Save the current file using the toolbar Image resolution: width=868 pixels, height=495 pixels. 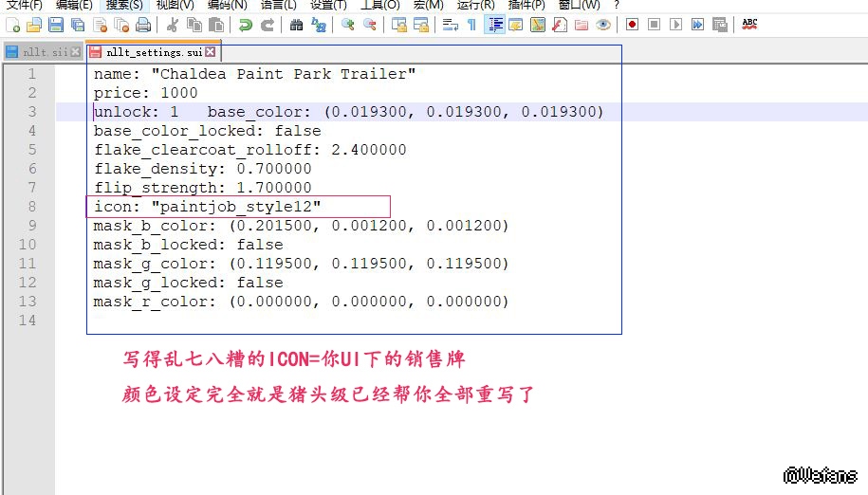pos(56,25)
